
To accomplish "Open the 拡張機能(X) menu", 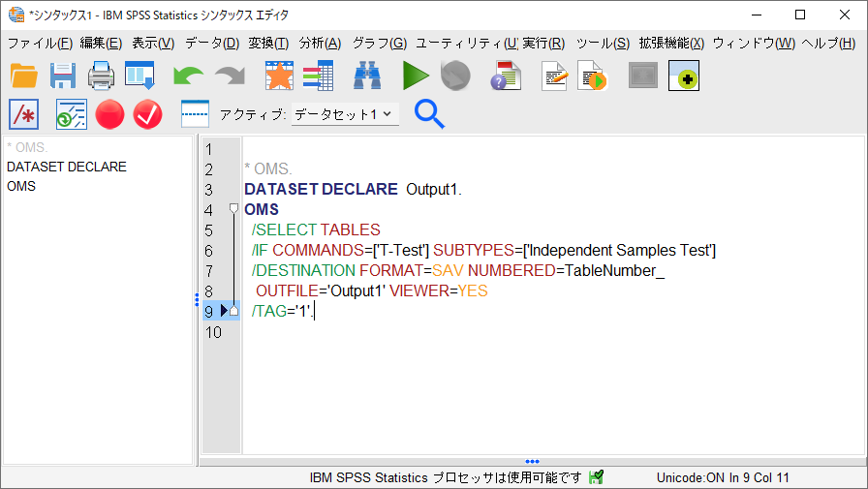I will click(x=671, y=44).
